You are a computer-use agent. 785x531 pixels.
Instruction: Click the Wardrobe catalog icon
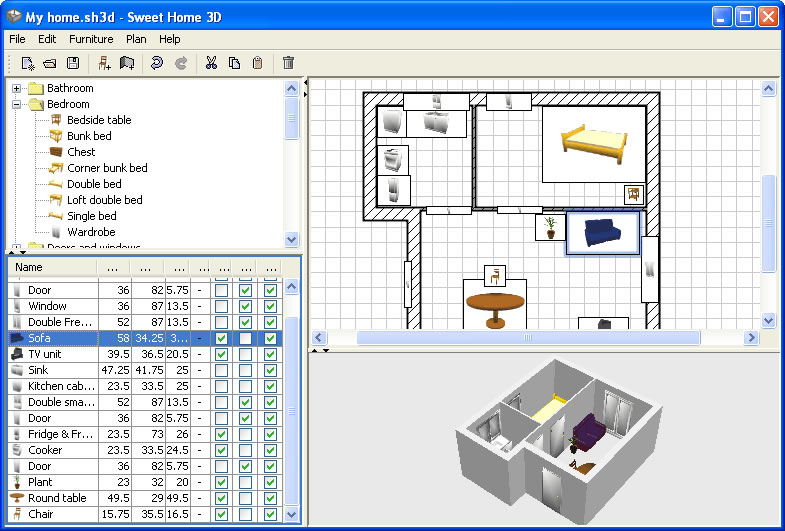coord(56,232)
